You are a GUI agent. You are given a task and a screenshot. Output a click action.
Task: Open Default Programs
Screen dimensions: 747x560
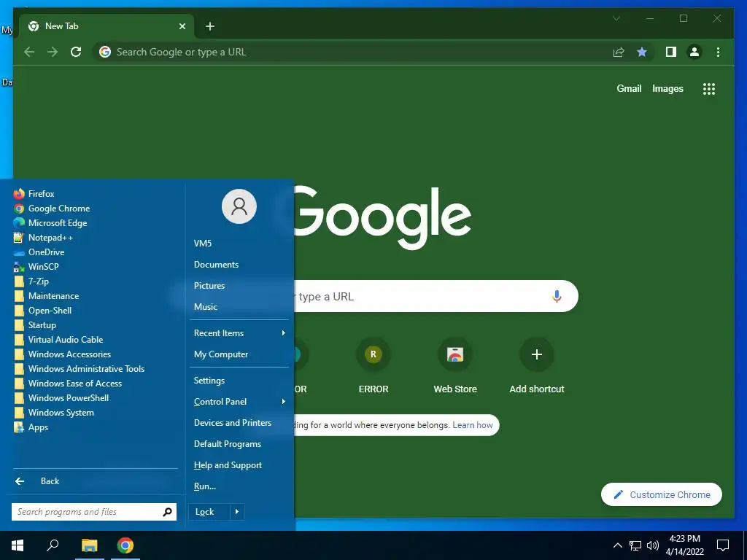(x=228, y=444)
